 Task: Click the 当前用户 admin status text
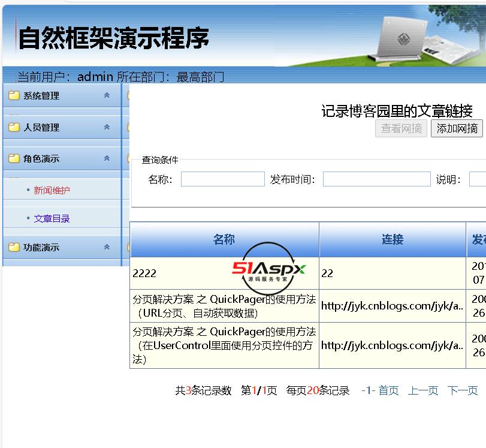(x=120, y=77)
